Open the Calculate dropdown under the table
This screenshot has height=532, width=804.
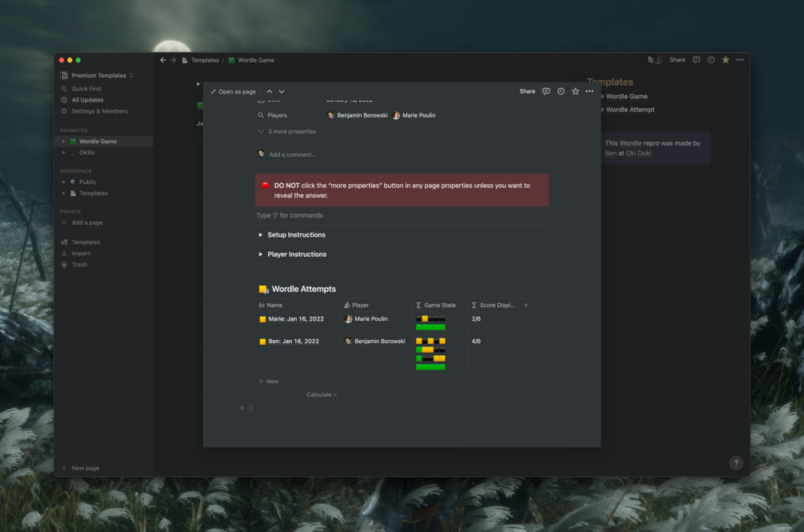click(x=322, y=394)
